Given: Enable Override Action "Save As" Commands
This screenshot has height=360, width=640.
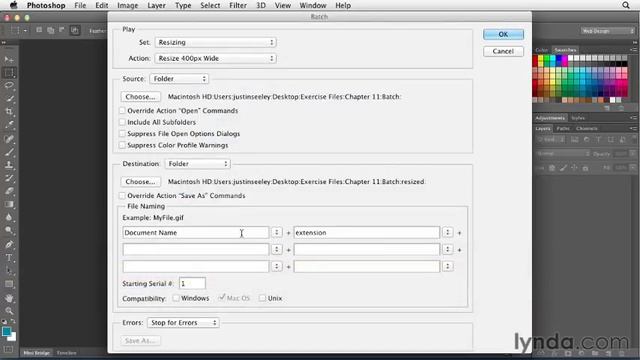Looking at the screenshot, I should [122, 196].
